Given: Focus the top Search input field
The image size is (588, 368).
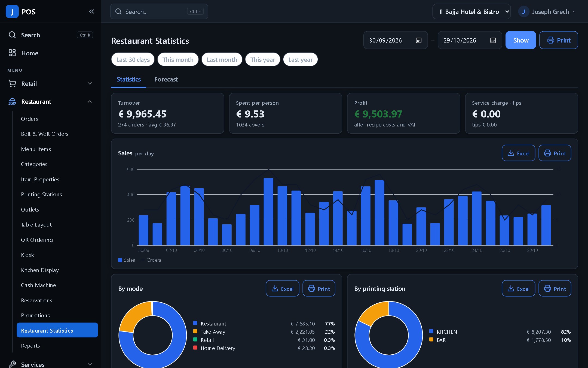Looking at the screenshot, I should [159, 11].
